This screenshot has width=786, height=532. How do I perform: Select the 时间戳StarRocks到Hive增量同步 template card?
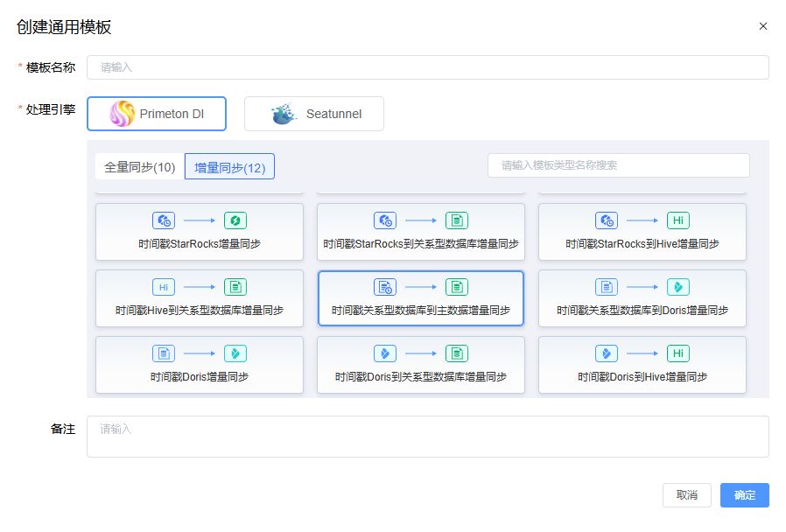[642, 232]
